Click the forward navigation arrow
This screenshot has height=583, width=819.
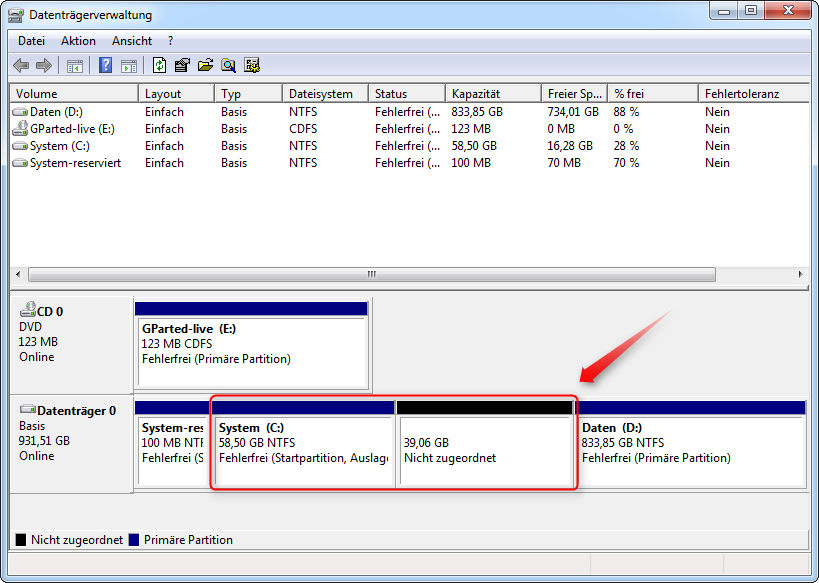45,65
